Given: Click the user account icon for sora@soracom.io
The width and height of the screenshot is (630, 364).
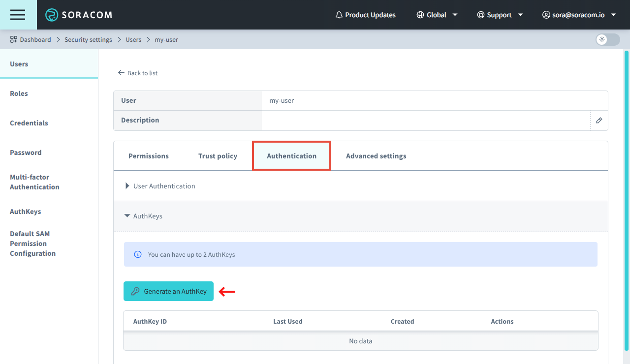Looking at the screenshot, I should 546,15.
